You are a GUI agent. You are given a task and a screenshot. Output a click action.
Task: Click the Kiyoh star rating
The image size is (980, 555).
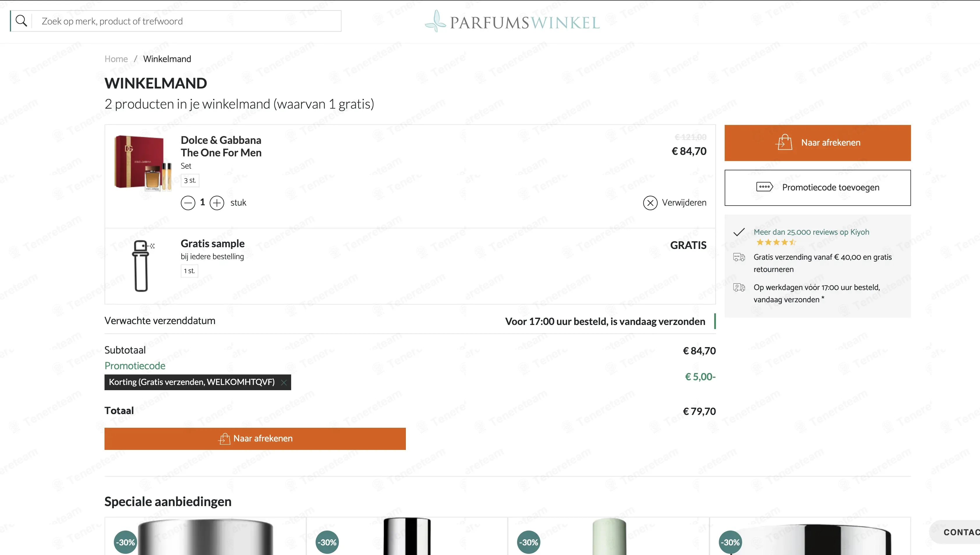click(x=776, y=242)
